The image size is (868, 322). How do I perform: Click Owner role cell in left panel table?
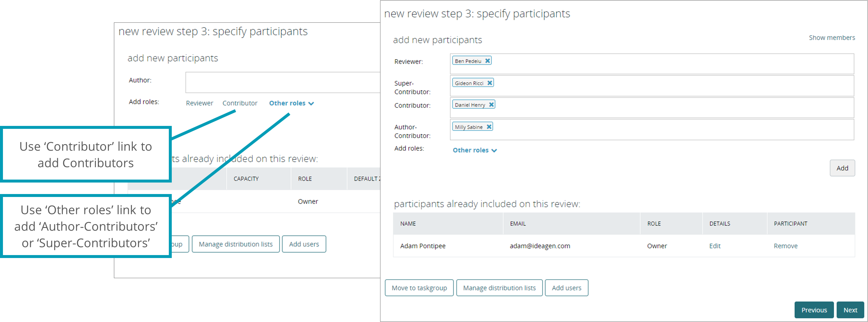pyautogui.click(x=308, y=201)
